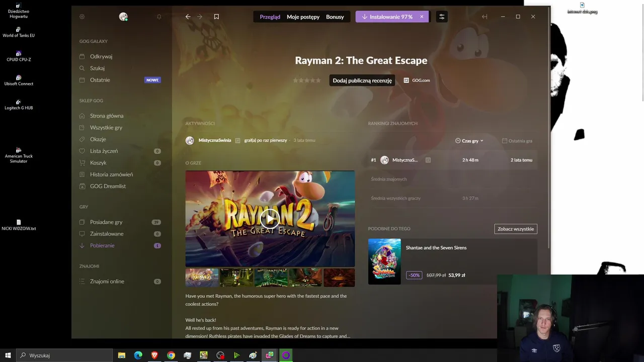Screen dimensions: 644x362
Task: Open the Czas gry sorting dropdown
Action: click(469, 141)
